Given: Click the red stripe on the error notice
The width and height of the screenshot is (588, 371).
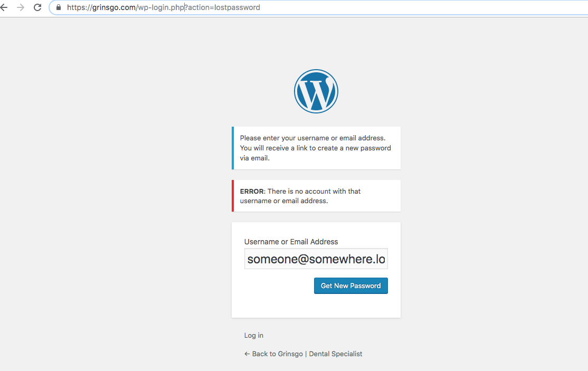Looking at the screenshot, I should [233, 196].
